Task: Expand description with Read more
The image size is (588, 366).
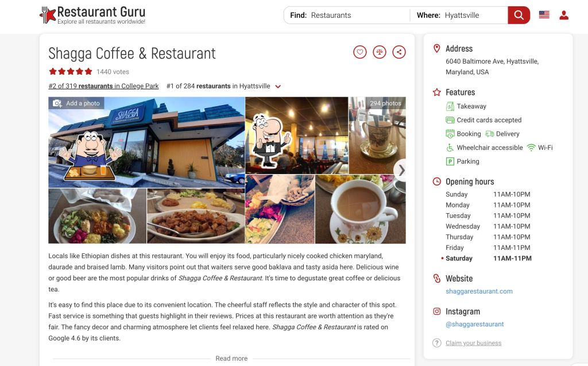Action: tap(231, 359)
